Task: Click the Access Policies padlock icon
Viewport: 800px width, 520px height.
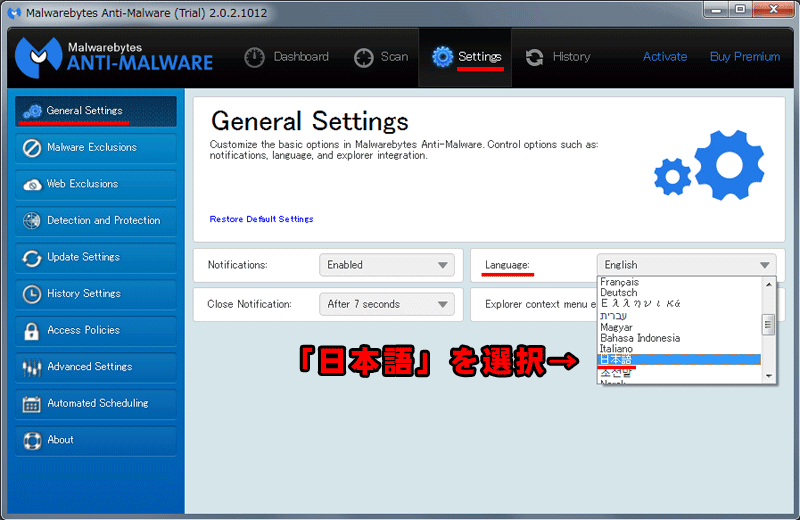Action: pos(32,331)
